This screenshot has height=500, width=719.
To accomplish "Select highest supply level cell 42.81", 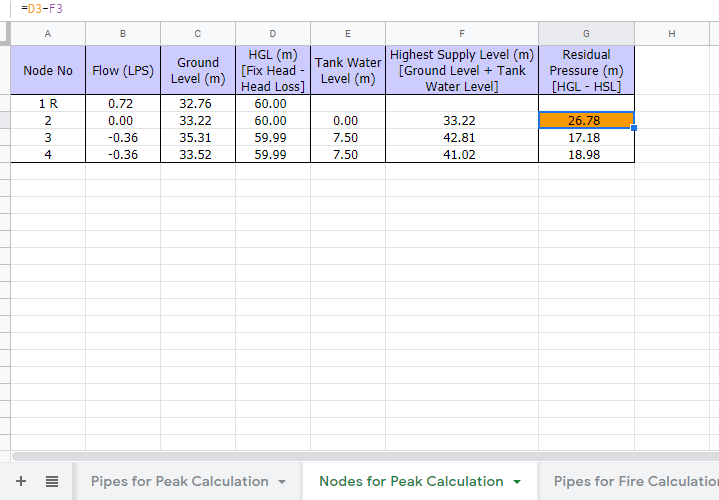I will 462,138.
